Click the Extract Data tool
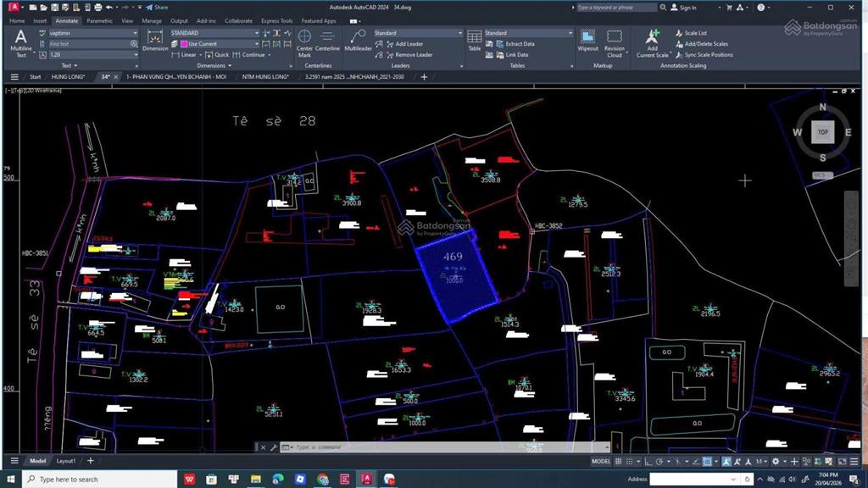 (515, 44)
